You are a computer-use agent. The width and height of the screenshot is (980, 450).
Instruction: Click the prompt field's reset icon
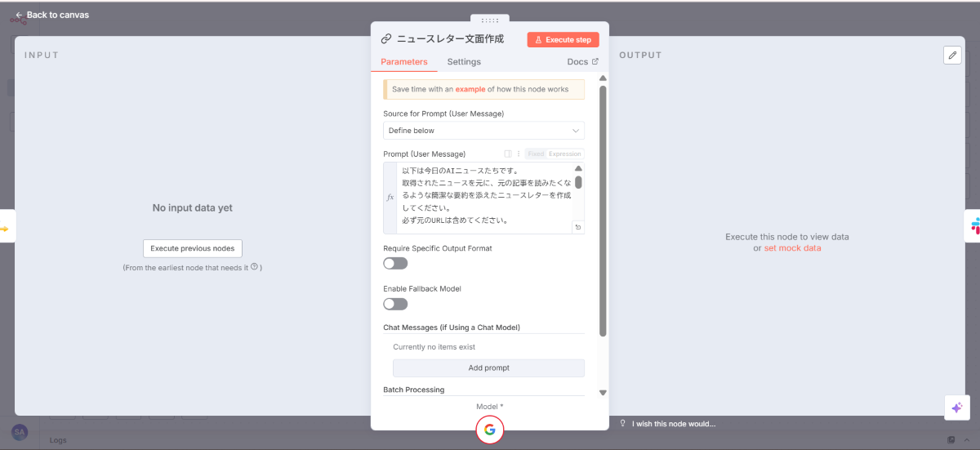tap(578, 227)
